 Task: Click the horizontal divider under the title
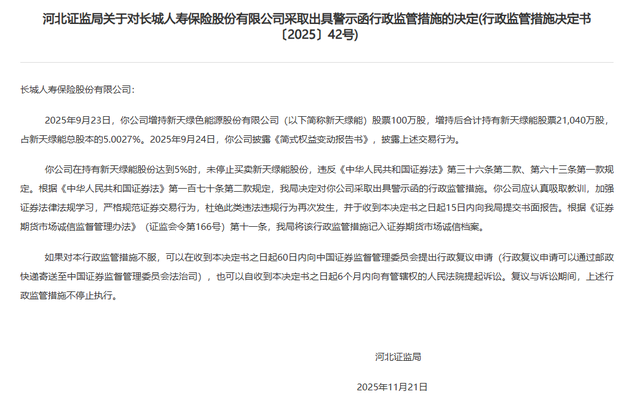(317, 62)
